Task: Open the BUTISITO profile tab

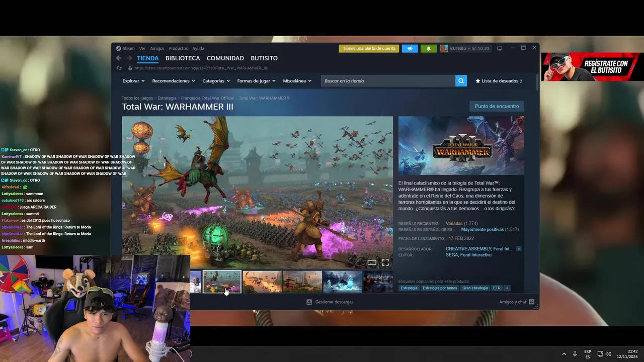Action: (x=264, y=58)
